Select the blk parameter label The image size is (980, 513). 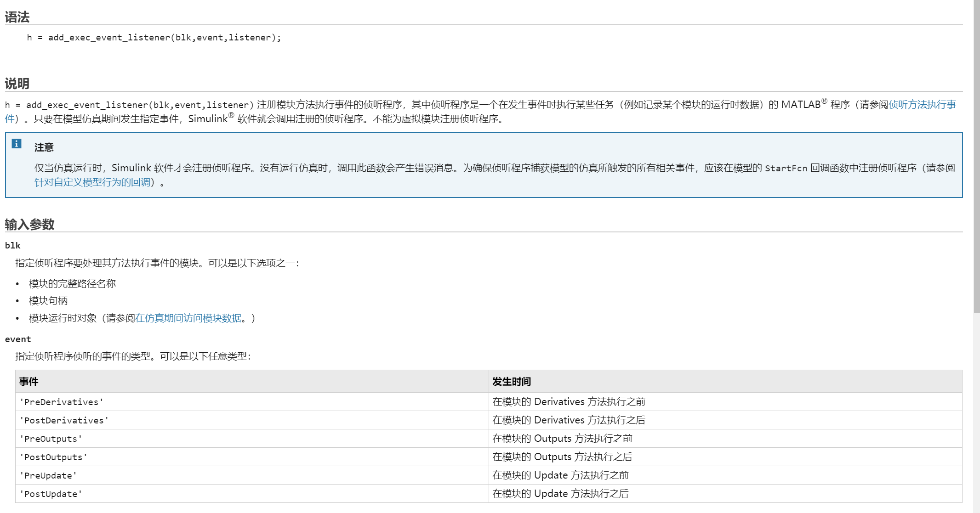tap(12, 245)
